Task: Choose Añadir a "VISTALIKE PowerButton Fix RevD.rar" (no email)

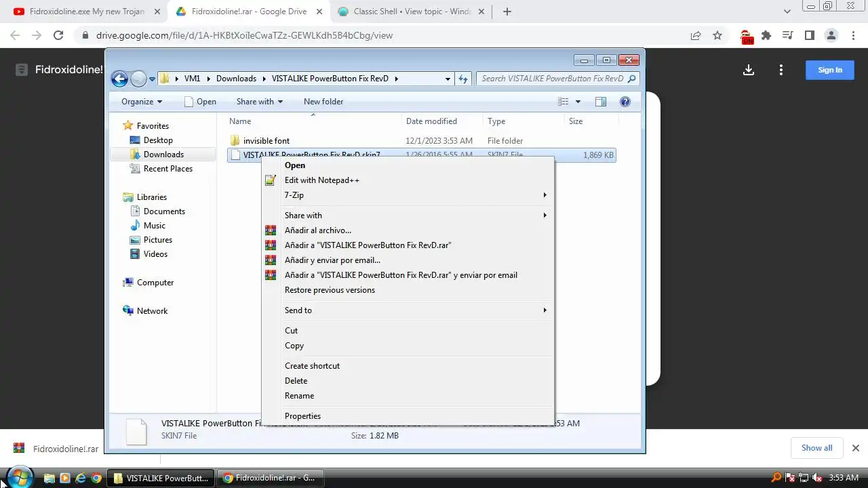Action: [408, 245]
